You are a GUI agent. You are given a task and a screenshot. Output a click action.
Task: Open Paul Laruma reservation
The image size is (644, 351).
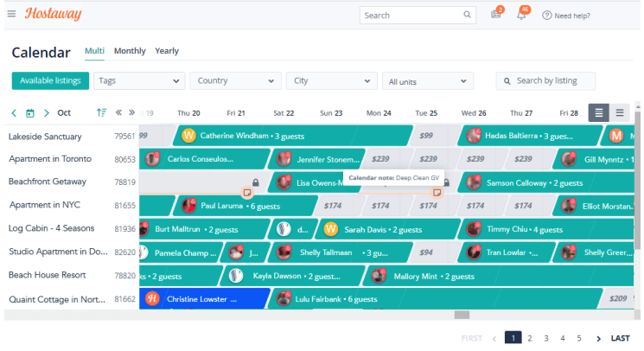245,206
